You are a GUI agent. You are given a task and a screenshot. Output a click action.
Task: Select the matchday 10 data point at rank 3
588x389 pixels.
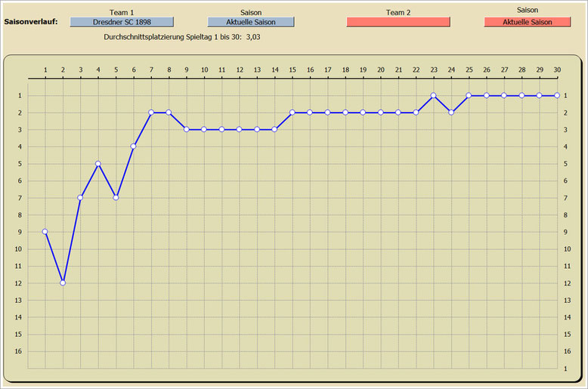coord(204,129)
